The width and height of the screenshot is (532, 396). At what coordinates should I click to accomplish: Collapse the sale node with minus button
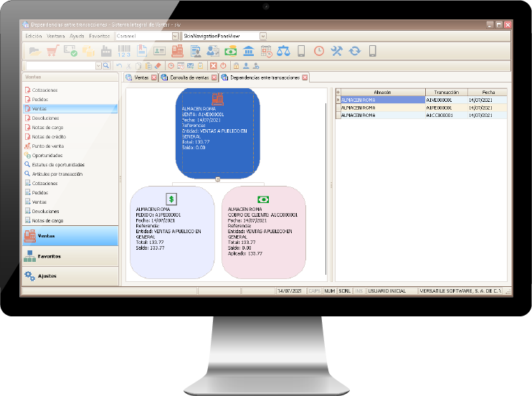pos(218,179)
